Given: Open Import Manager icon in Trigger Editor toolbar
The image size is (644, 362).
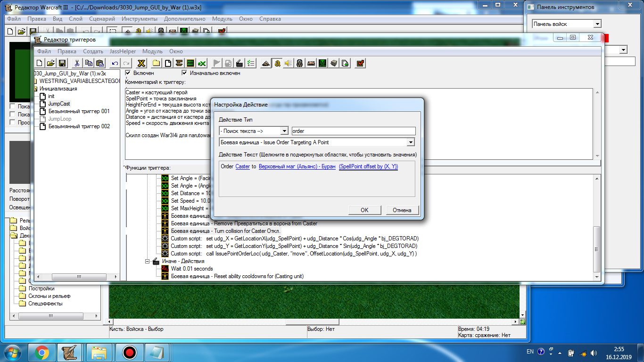Looking at the screenshot, I should [x=345, y=63].
